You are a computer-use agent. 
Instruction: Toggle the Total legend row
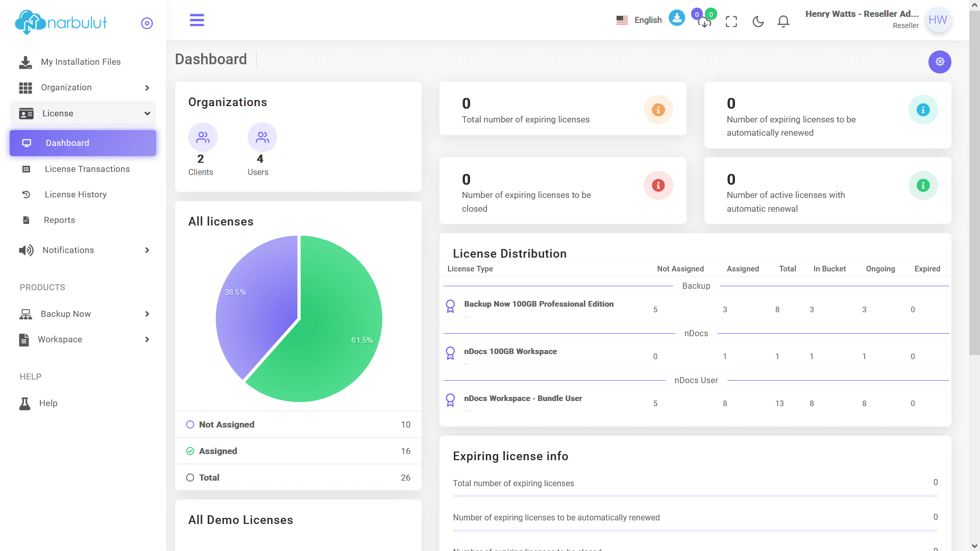point(298,478)
